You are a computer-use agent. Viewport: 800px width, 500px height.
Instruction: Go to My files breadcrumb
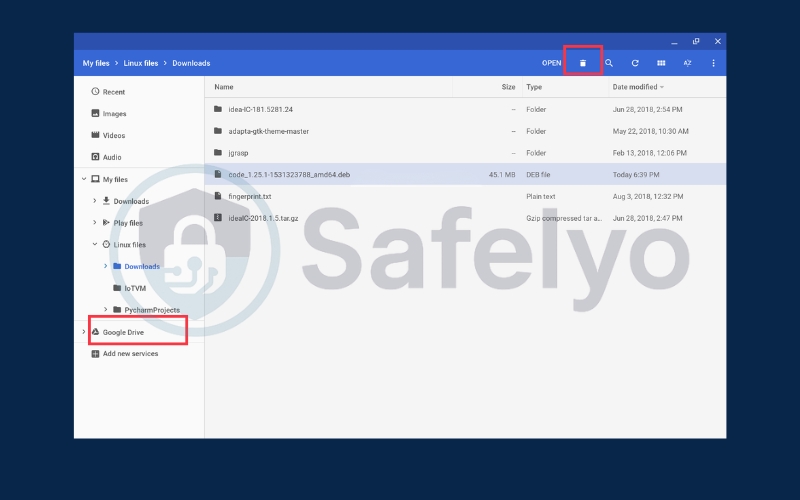click(96, 63)
